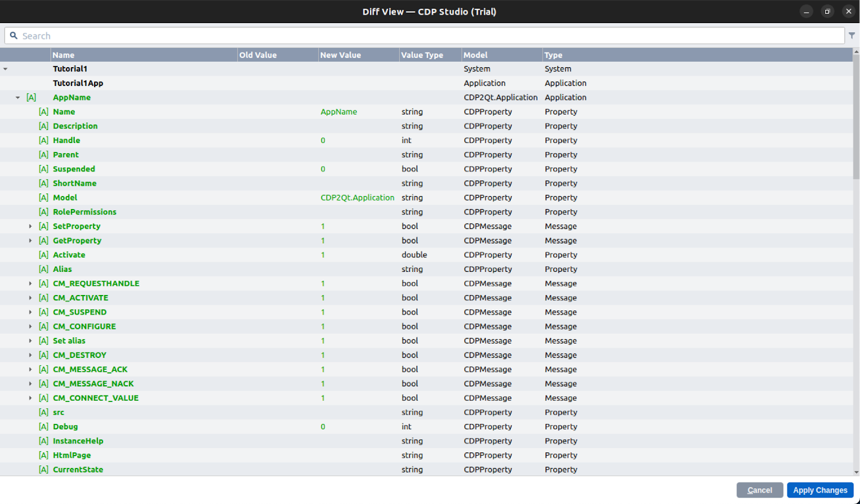The image size is (860, 504).
Task: Select the src property row
Action: pos(426,413)
